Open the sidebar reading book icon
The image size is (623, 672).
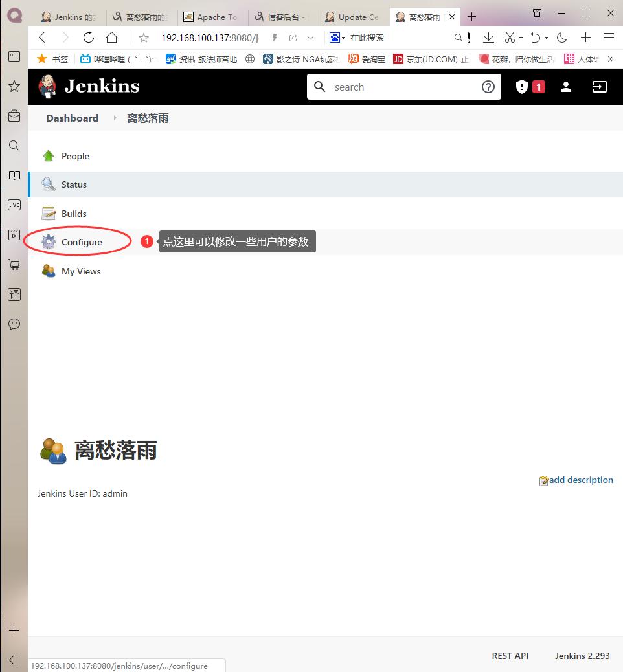14,175
